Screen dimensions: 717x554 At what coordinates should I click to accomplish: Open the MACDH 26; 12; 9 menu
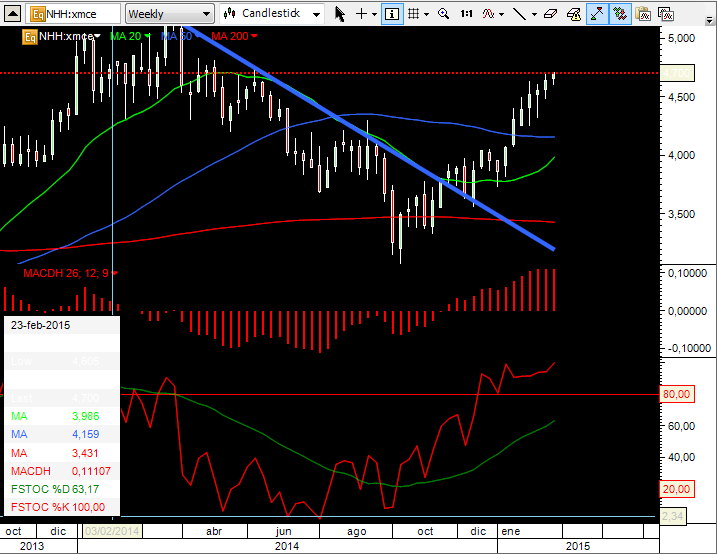(114, 273)
